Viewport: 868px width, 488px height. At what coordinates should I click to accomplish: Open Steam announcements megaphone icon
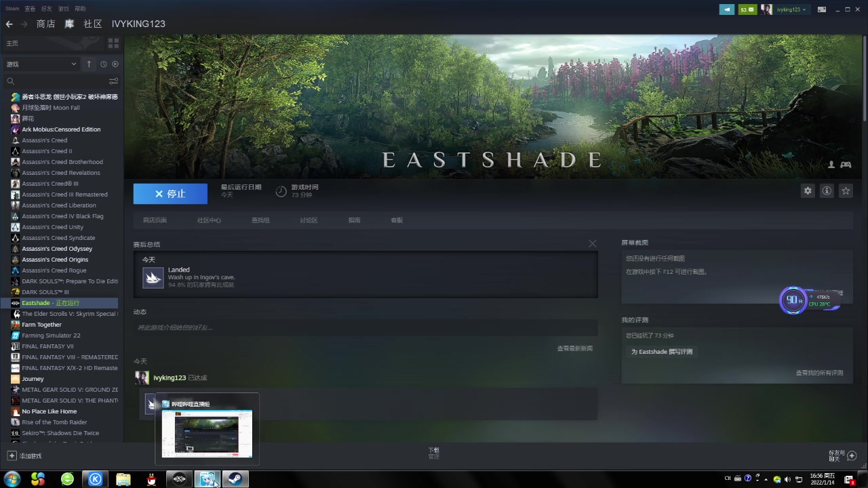pyautogui.click(x=727, y=9)
